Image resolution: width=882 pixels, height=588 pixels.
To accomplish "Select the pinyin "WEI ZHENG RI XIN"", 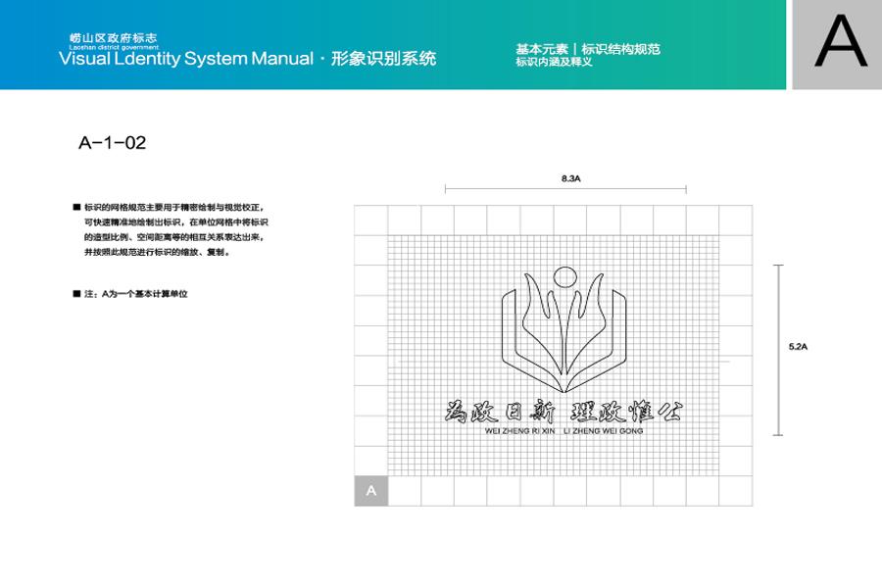I will (x=519, y=431).
